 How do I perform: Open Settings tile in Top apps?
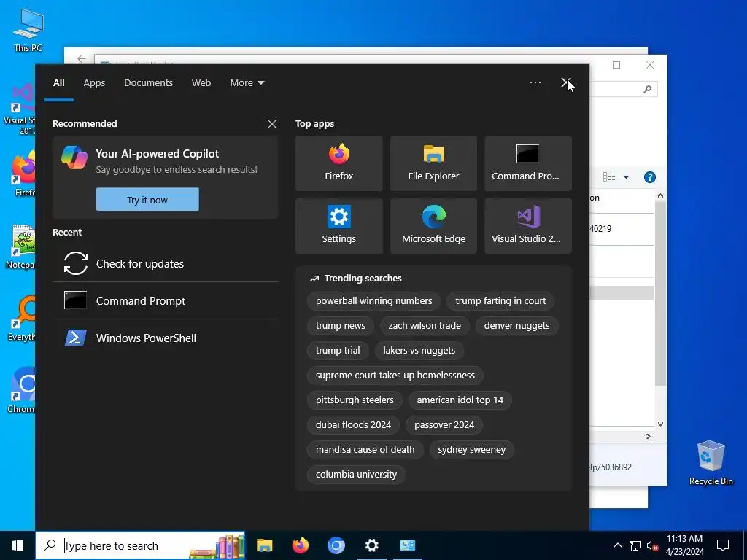click(338, 226)
